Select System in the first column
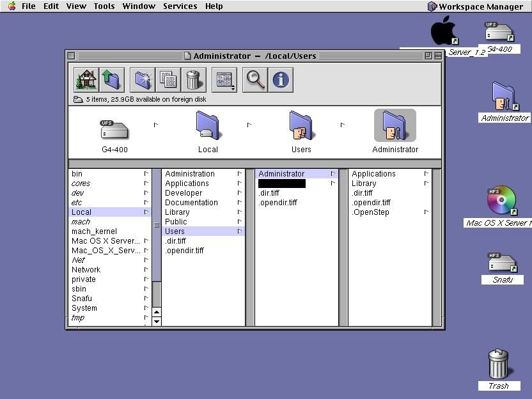 (110, 308)
